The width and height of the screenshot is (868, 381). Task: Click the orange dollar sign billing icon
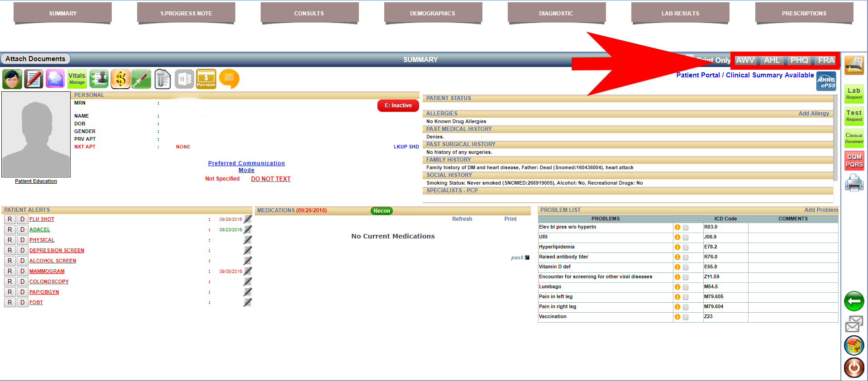120,79
